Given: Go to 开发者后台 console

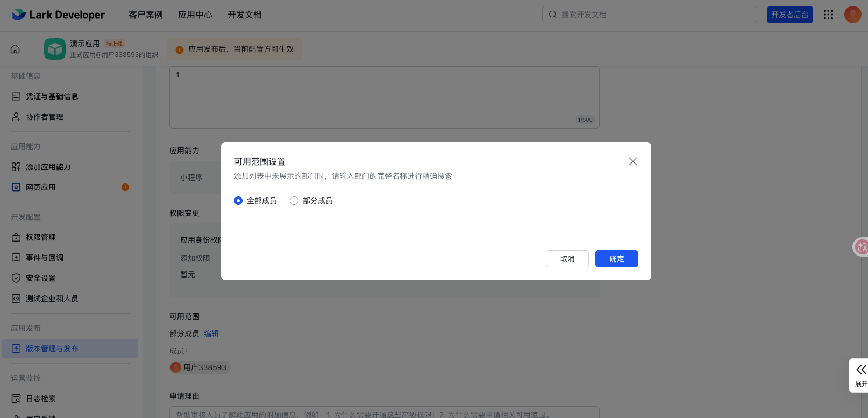Looking at the screenshot, I should (x=789, y=15).
